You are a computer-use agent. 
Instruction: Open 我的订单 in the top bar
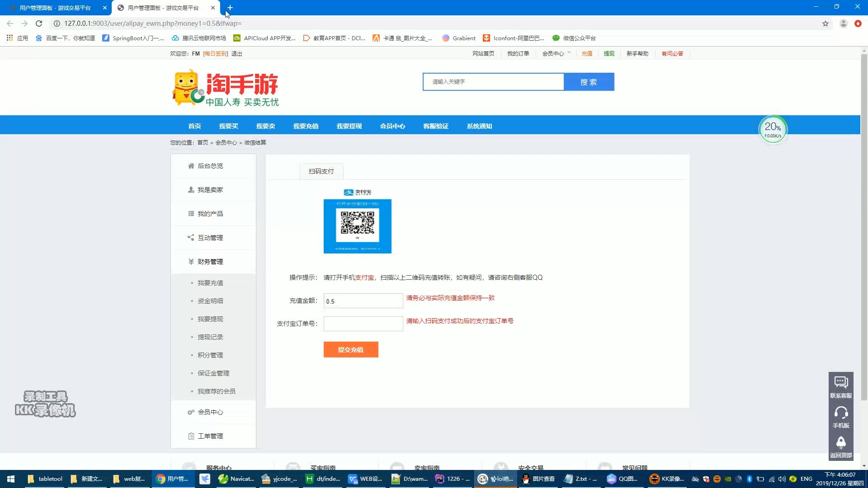tap(518, 53)
